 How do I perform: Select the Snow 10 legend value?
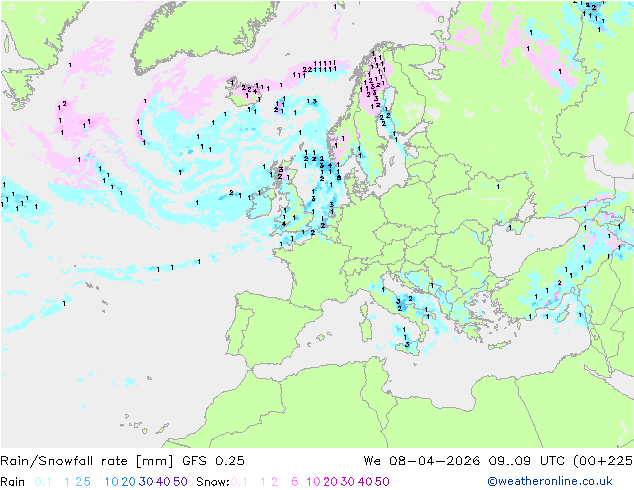pyautogui.click(x=313, y=482)
